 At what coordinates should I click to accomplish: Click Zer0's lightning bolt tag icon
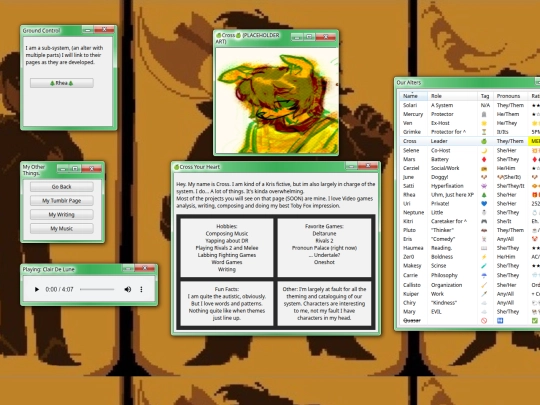484,257
